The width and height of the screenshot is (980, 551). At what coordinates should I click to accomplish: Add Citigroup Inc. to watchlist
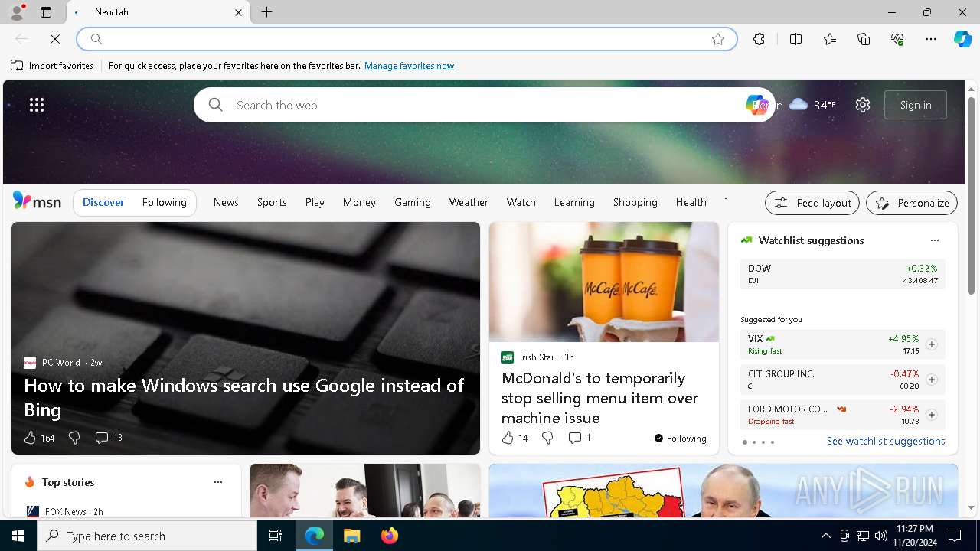click(x=931, y=380)
